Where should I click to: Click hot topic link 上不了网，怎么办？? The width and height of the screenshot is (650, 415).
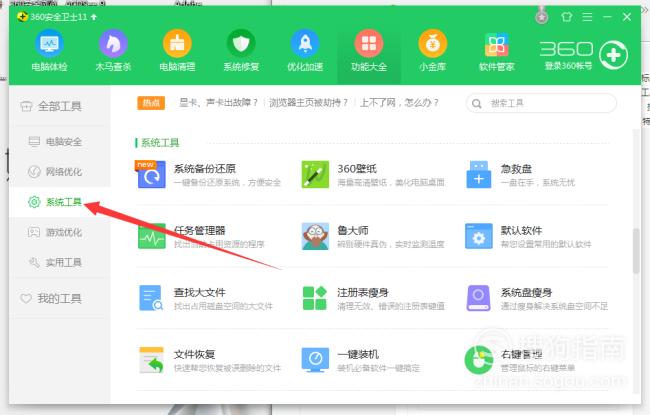399,102
